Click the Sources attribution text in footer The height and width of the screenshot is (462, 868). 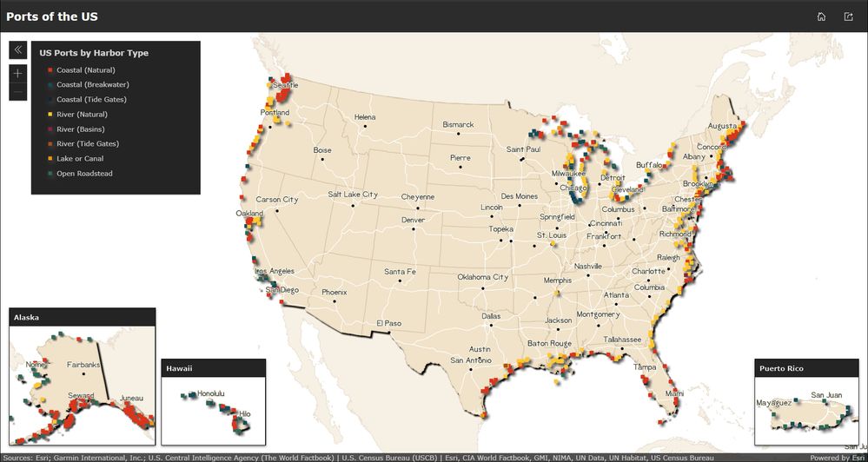pyautogui.click(x=358, y=458)
